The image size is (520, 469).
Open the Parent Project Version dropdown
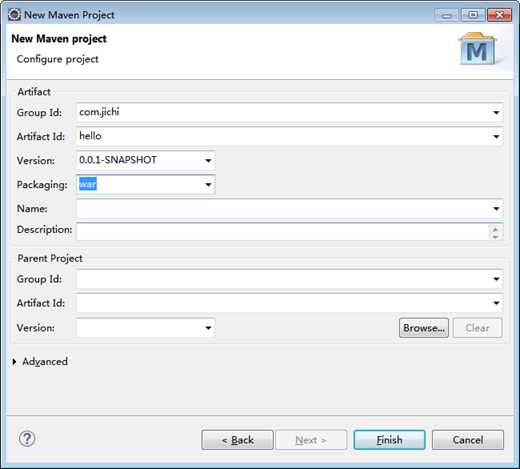[208, 328]
